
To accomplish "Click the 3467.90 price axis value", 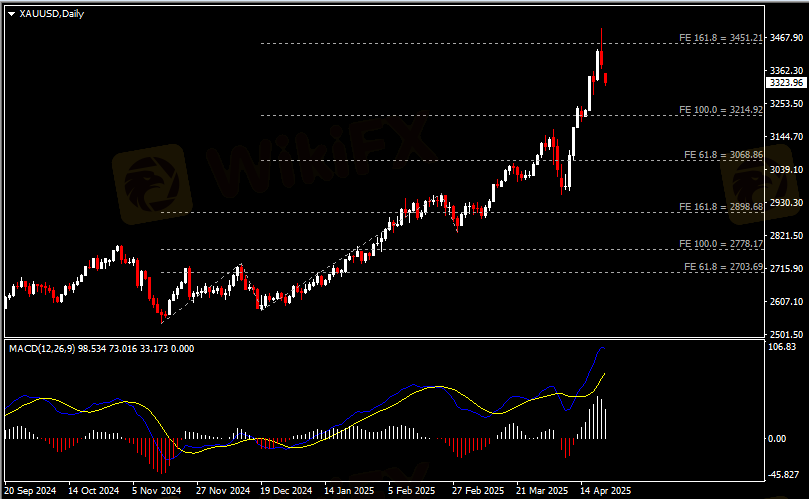I will [x=786, y=38].
